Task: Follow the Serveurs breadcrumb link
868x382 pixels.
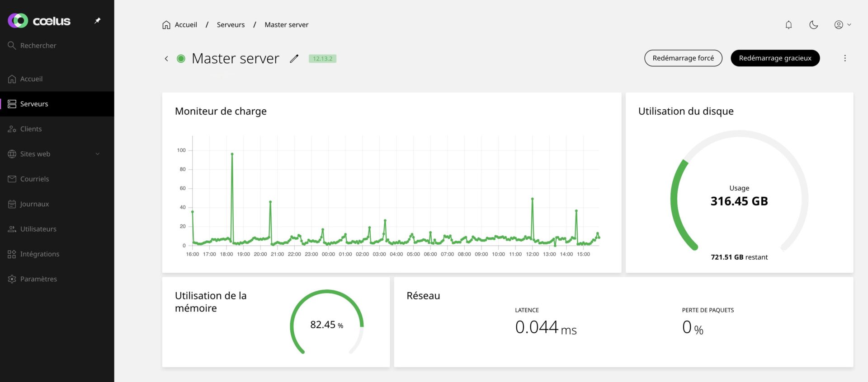Action: [231, 25]
